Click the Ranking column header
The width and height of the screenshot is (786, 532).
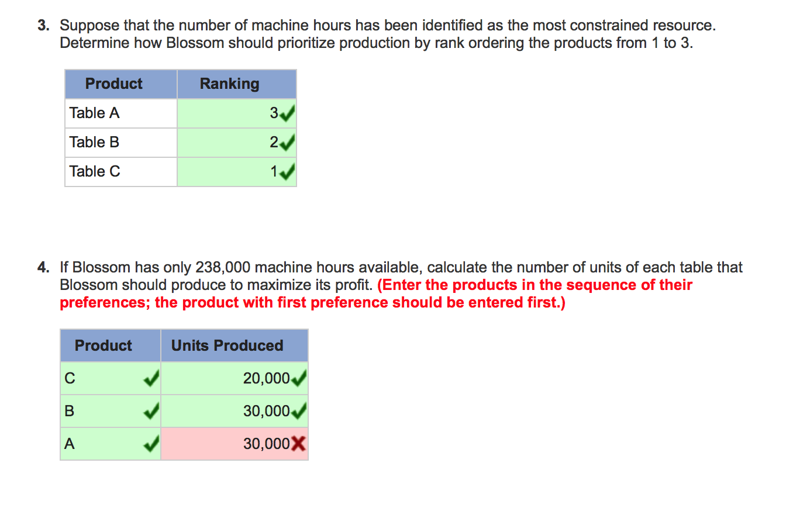tap(237, 84)
